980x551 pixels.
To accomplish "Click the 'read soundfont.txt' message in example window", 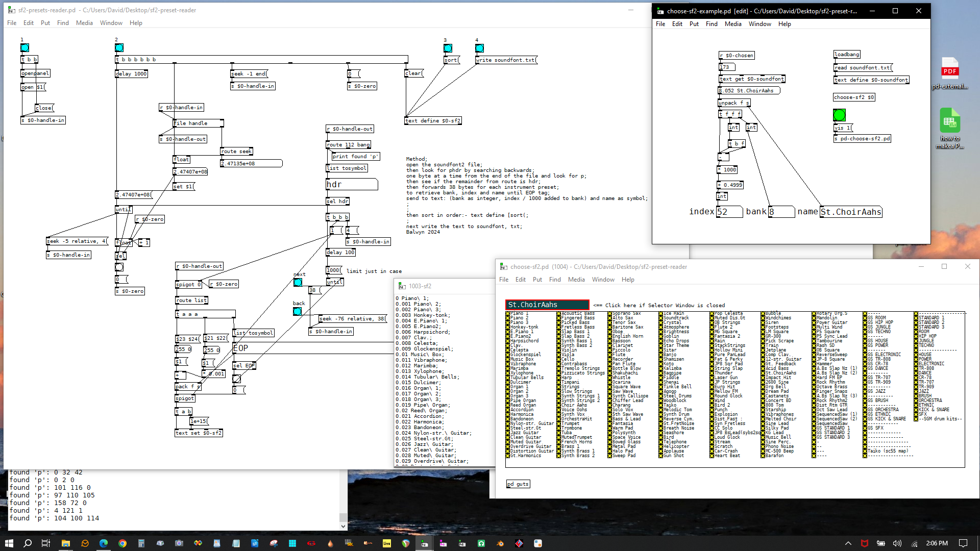I will [x=863, y=68].
